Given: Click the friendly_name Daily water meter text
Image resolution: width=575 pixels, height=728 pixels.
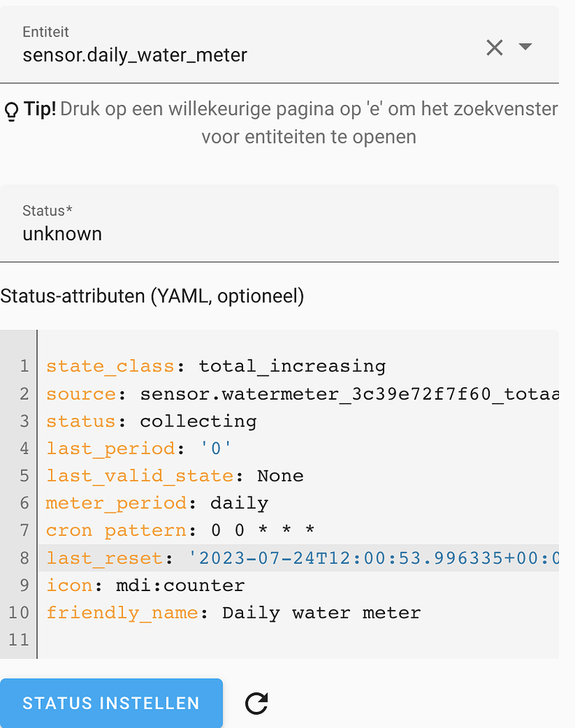Looking at the screenshot, I should pyautogui.click(x=320, y=612).
